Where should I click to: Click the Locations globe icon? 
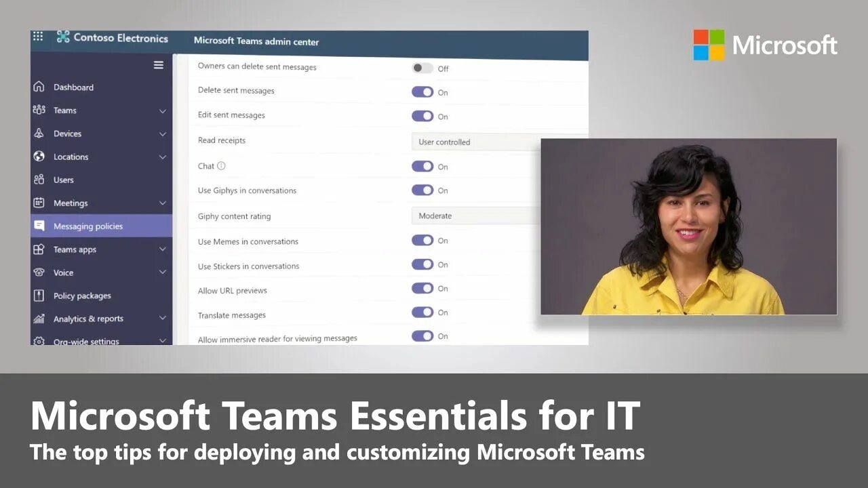39,157
